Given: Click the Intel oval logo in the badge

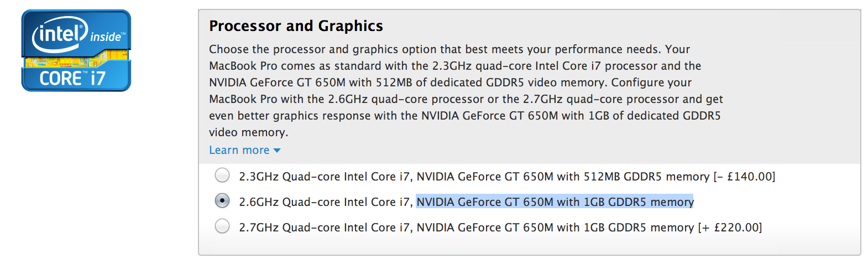Looking at the screenshot, I should 60,34.
